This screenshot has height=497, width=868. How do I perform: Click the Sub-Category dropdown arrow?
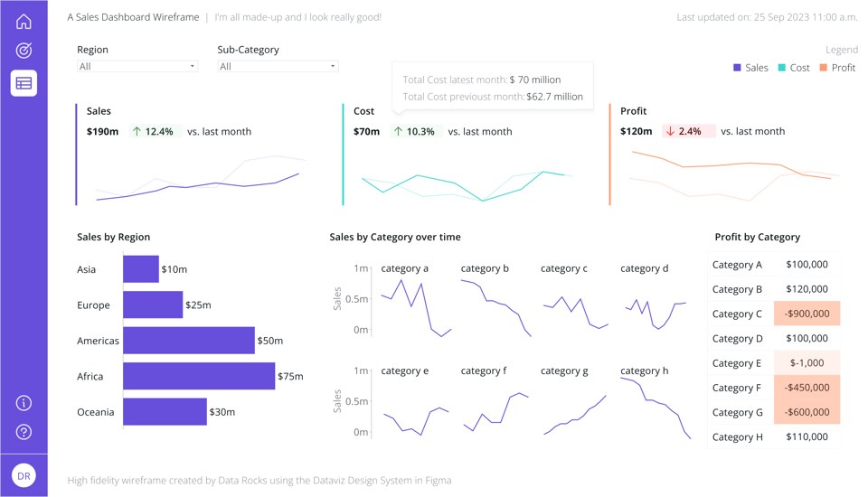[x=333, y=66]
